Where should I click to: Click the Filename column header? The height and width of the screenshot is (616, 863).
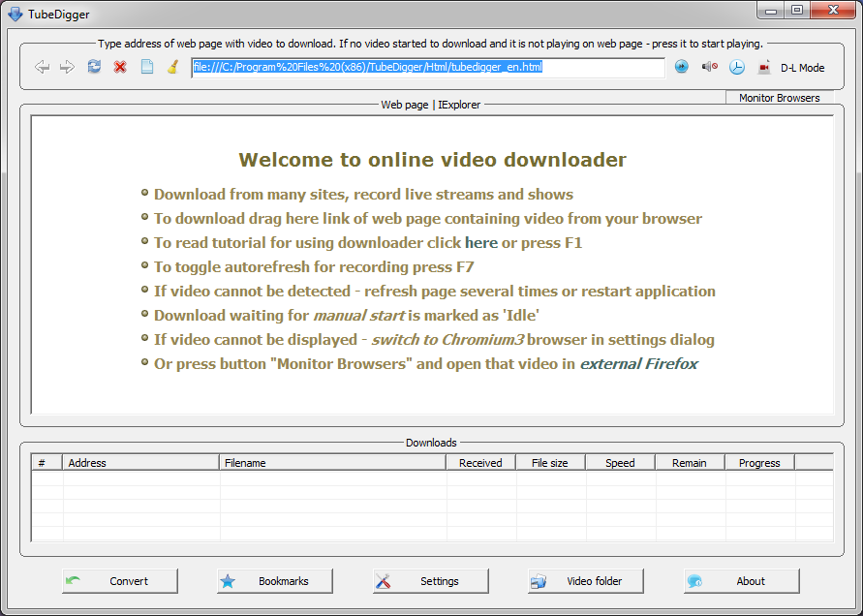point(332,463)
